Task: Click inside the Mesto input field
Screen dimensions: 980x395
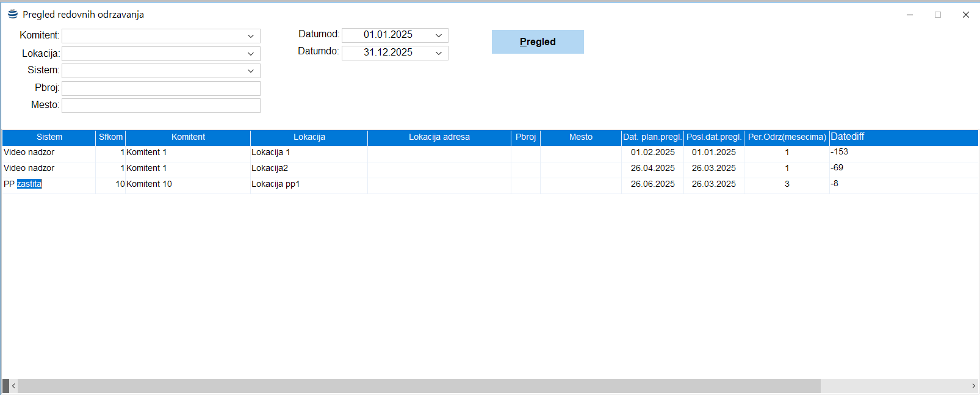Action: (x=161, y=106)
